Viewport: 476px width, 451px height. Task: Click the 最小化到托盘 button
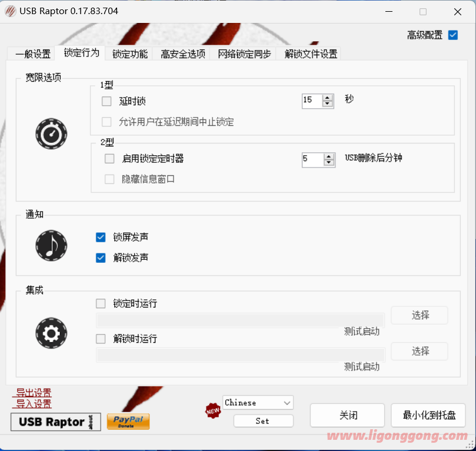coord(429,415)
